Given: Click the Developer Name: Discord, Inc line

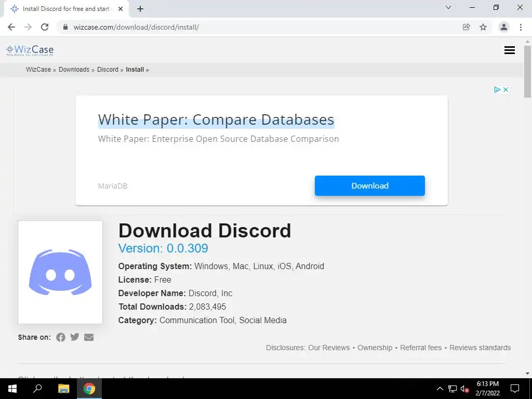Looking at the screenshot, I should point(175,293).
